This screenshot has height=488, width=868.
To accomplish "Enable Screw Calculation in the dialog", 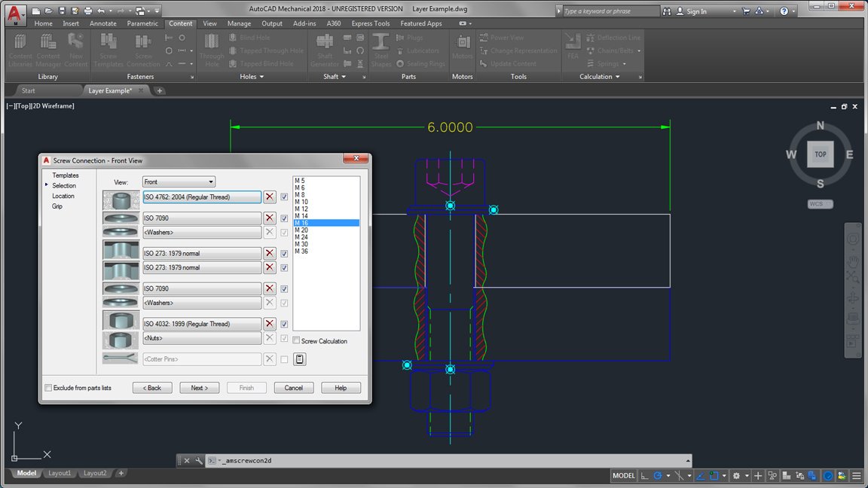I will 296,340.
